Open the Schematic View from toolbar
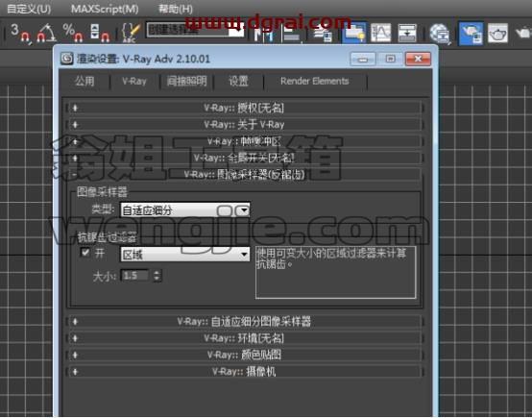The image size is (532, 418). coord(407,33)
